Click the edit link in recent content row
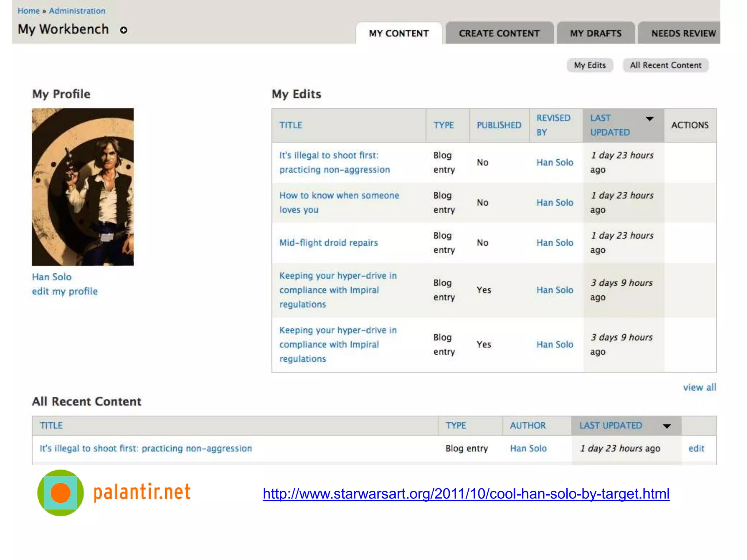Screen dimensions: 747x560 click(696, 448)
